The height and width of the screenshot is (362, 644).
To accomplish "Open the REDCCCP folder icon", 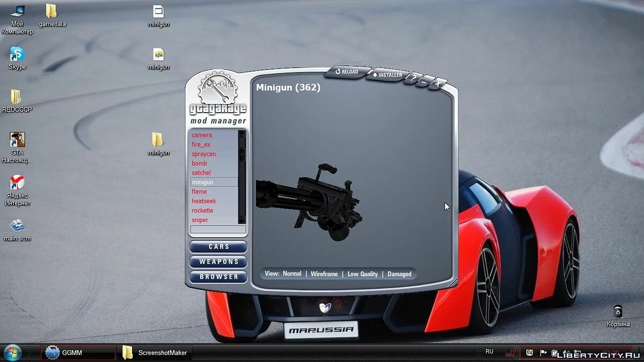I will point(17,97).
